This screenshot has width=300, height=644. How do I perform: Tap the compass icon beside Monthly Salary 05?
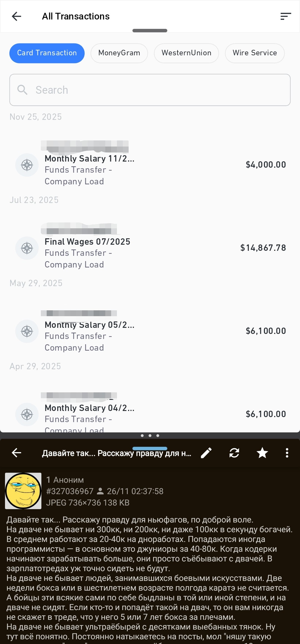coord(27,331)
